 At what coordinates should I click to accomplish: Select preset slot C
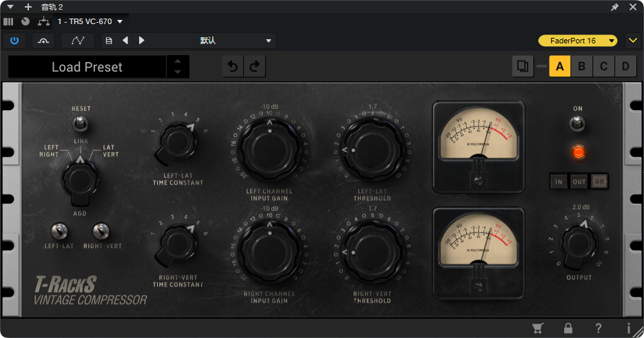pyautogui.click(x=604, y=67)
